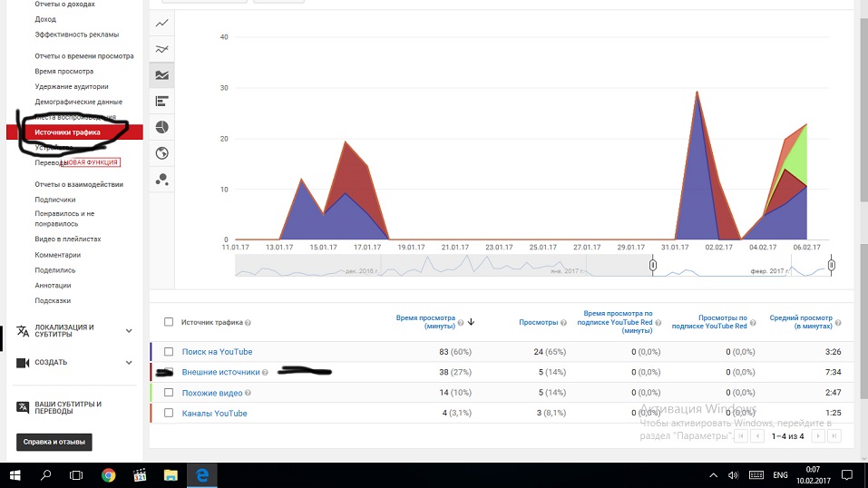Click the page vertical scrollbar
The width and height of the screenshot is (868, 488).
tap(863, 111)
